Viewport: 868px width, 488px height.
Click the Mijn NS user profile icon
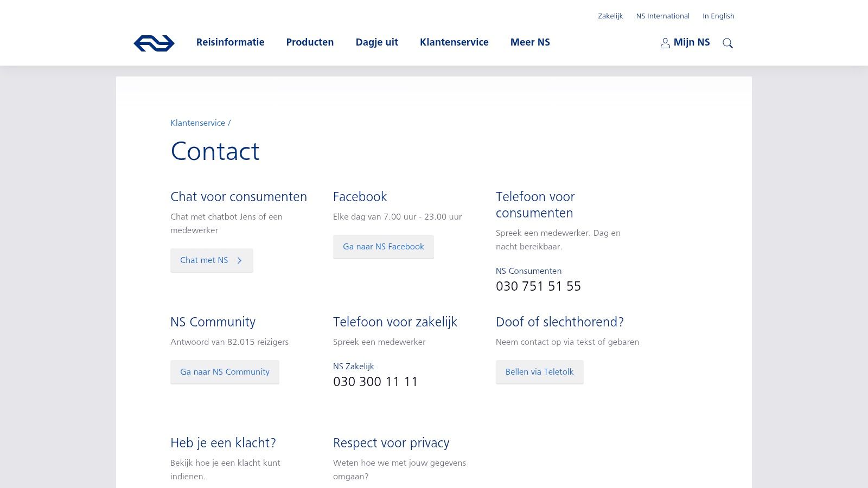click(665, 43)
